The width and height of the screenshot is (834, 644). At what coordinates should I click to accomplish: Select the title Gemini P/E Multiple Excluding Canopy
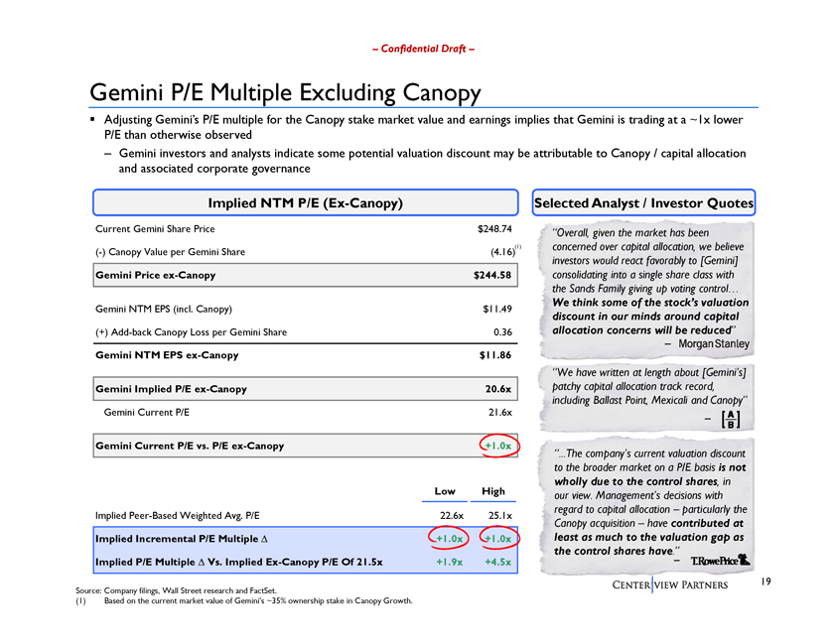point(285,92)
